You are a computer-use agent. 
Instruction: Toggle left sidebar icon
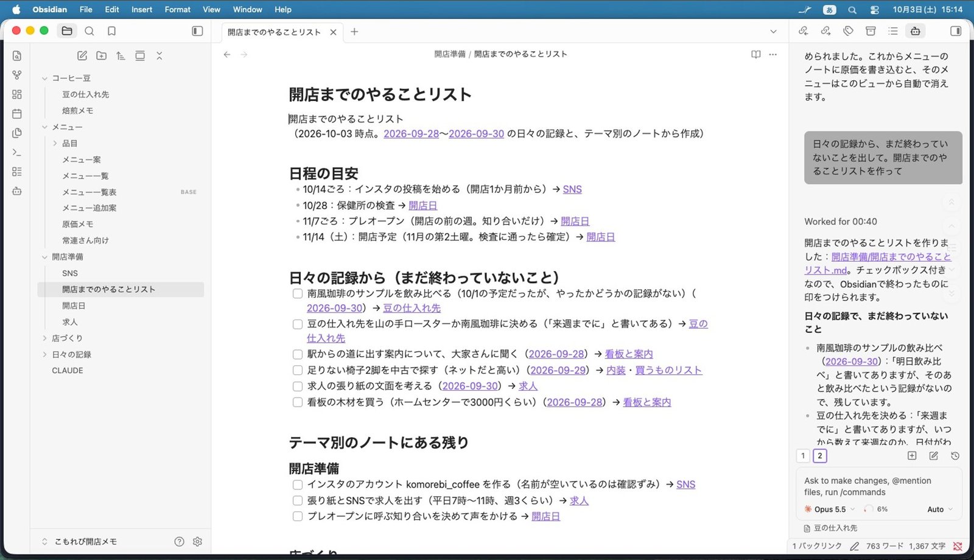pos(197,31)
